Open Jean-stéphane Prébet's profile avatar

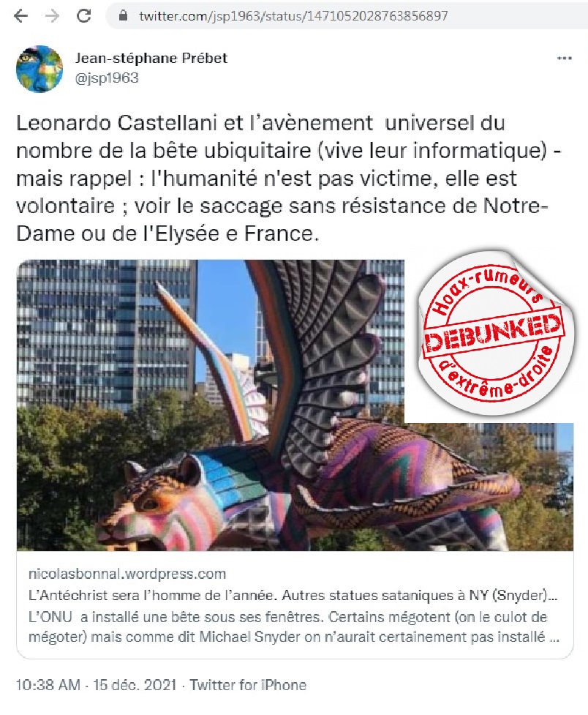click(39, 69)
